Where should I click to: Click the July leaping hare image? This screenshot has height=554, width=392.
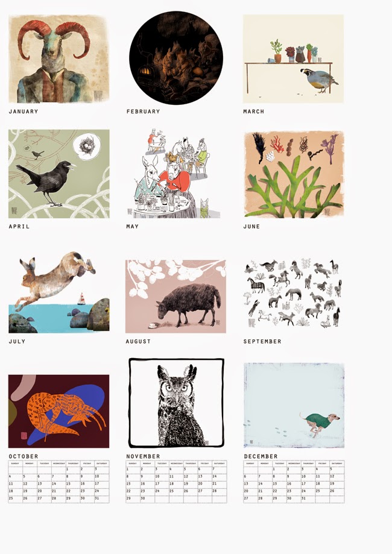[58, 292]
